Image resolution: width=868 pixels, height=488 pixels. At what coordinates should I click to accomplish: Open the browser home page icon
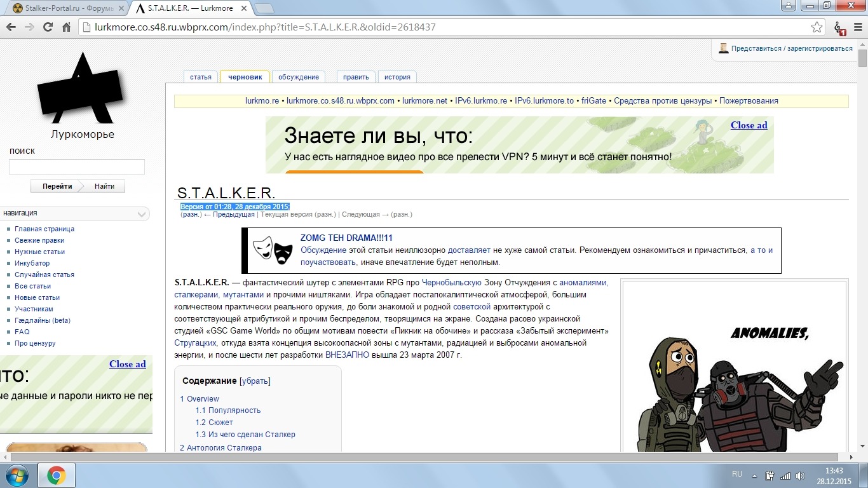(66, 27)
